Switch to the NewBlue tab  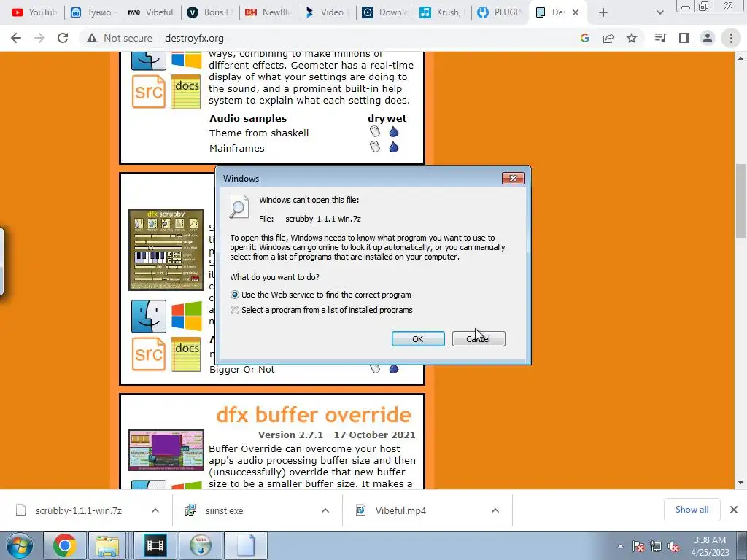pyautogui.click(x=268, y=12)
